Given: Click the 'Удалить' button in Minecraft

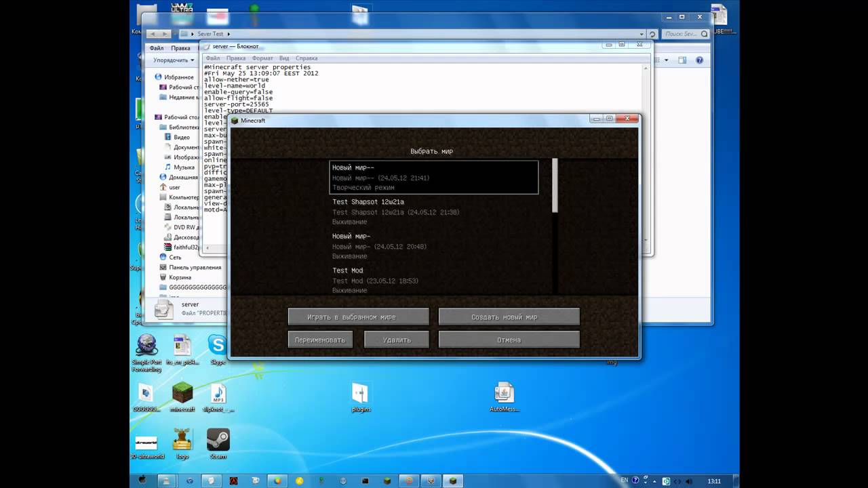Looking at the screenshot, I should (x=396, y=340).
